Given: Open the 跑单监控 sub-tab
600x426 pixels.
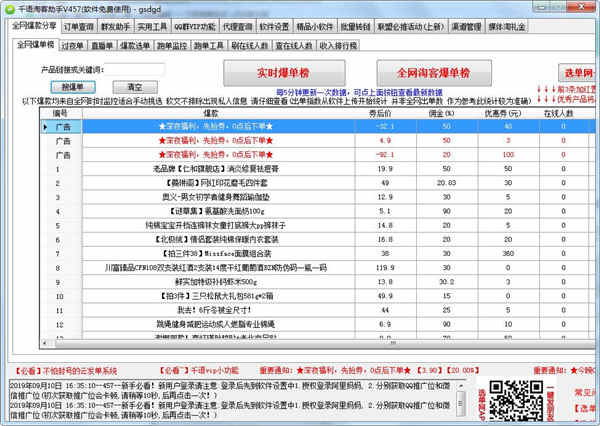Looking at the screenshot, I should tap(171, 46).
